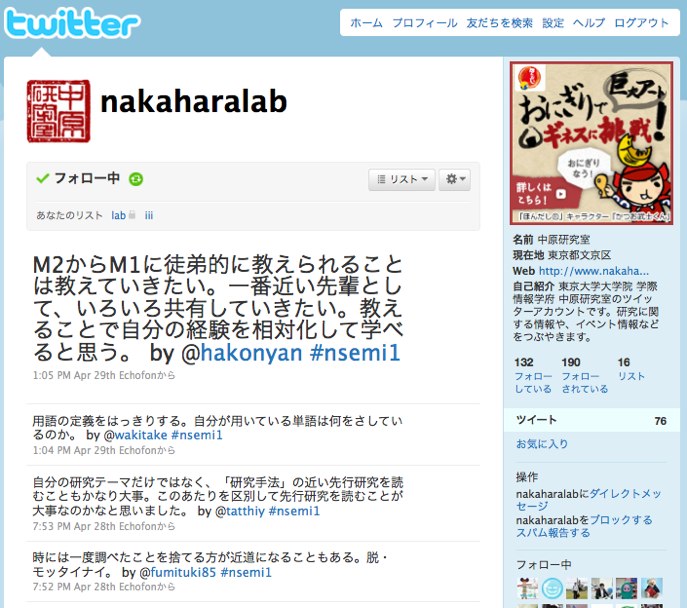This screenshot has height=608, width=687.
Task: Go to ホーム in top navigation
Action: 366,23
